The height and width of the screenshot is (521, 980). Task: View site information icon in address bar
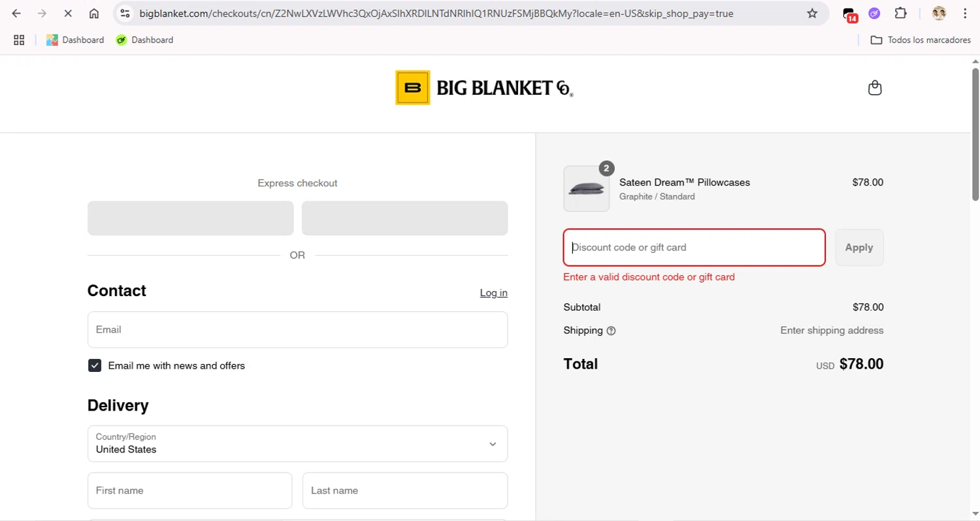coord(125,13)
